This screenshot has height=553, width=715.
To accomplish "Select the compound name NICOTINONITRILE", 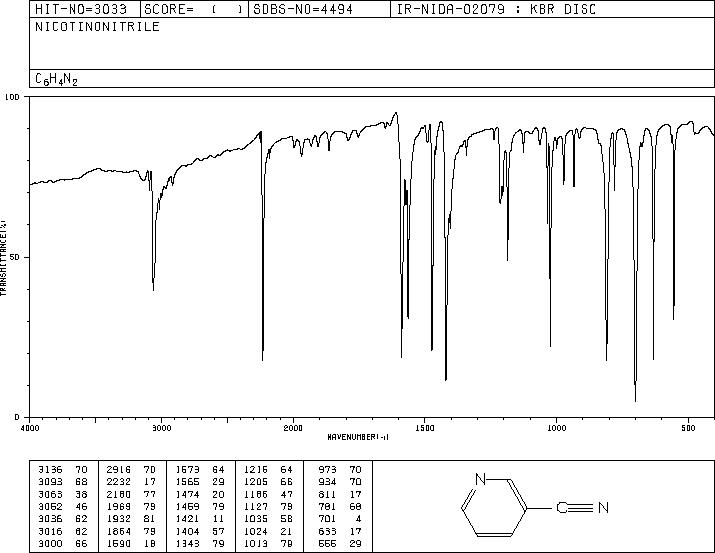I will (98, 27).
